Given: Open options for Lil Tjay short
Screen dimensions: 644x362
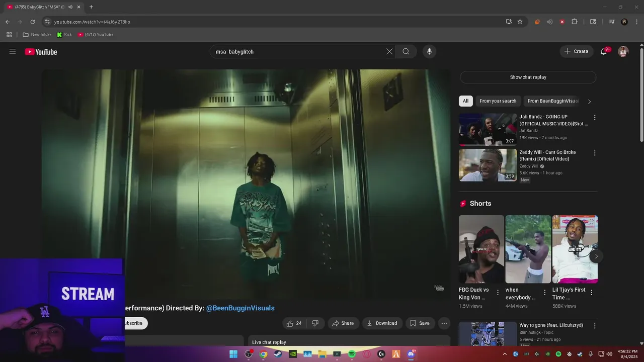Looking at the screenshot, I should [591, 292].
